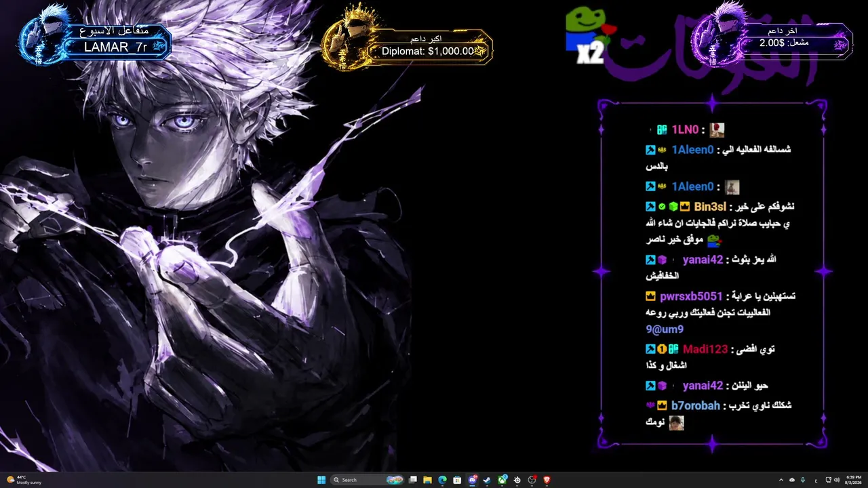
Task: Open the SteelSeries app in the taskbar
Action: (517, 480)
